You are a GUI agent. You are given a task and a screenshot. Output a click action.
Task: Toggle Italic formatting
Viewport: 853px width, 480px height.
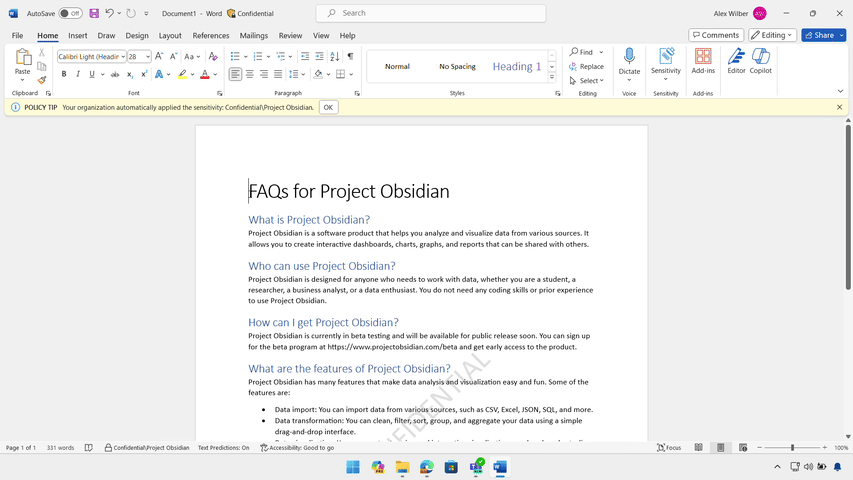78,74
